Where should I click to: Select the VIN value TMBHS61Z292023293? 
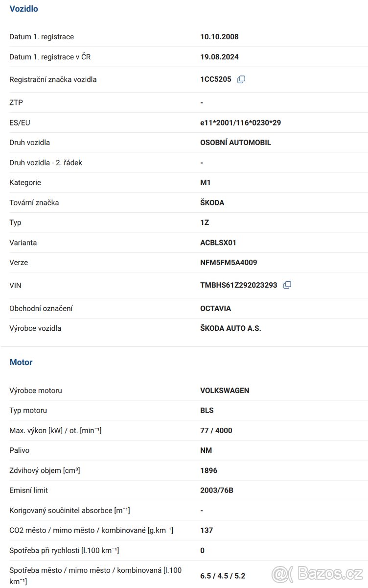pyautogui.click(x=238, y=285)
